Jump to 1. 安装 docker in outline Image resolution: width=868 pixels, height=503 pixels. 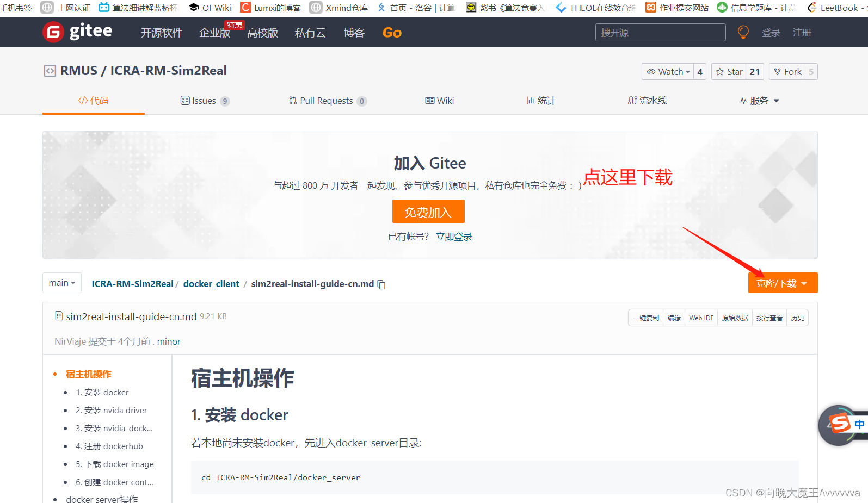pos(102,392)
